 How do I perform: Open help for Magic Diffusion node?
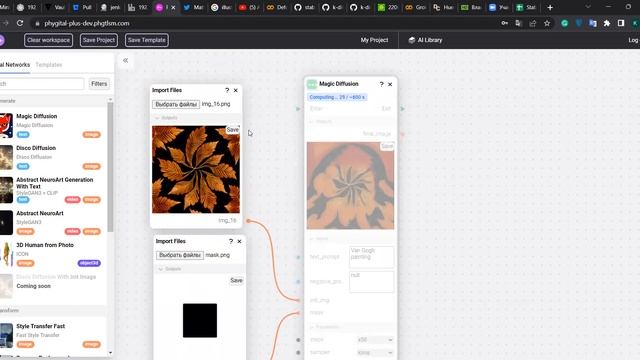pos(381,84)
